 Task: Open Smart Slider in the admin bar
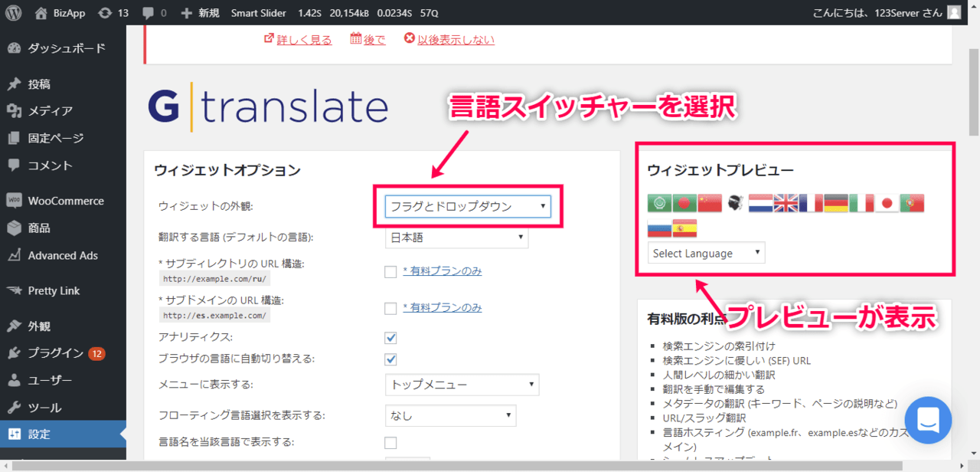click(259, 12)
